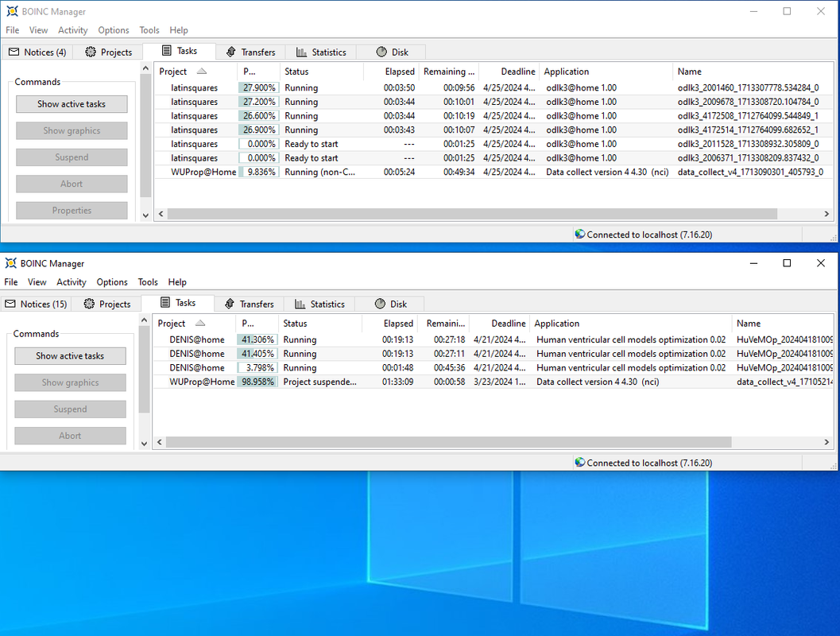The width and height of the screenshot is (840, 636).
Task: Click Notices envelope icon in top window
Action: coord(14,52)
